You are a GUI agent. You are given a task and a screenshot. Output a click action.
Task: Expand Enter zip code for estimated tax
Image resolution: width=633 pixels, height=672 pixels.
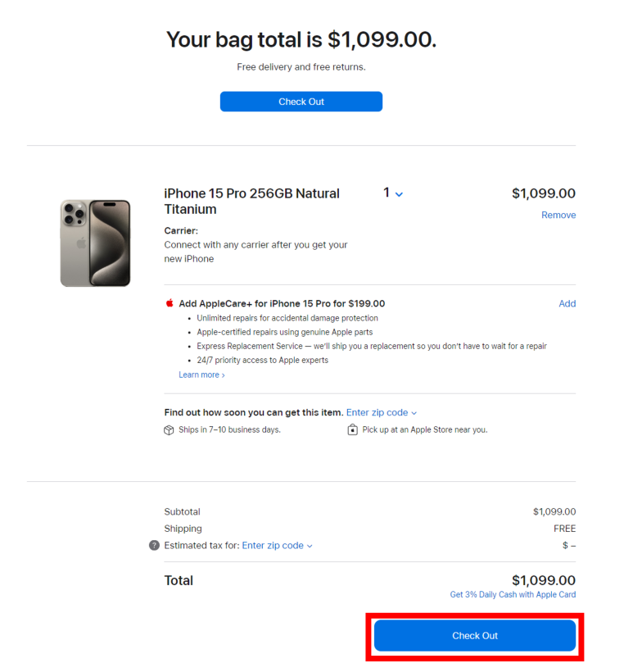(277, 546)
